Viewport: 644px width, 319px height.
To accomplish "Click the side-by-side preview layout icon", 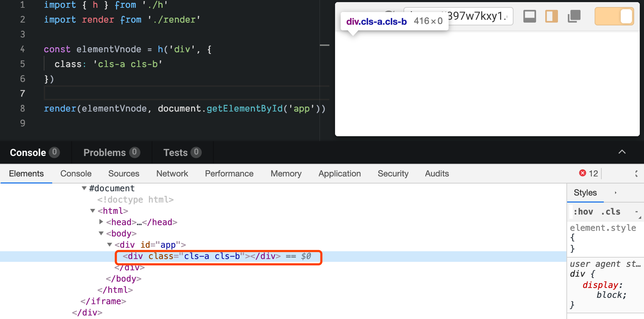I will (552, 16).
